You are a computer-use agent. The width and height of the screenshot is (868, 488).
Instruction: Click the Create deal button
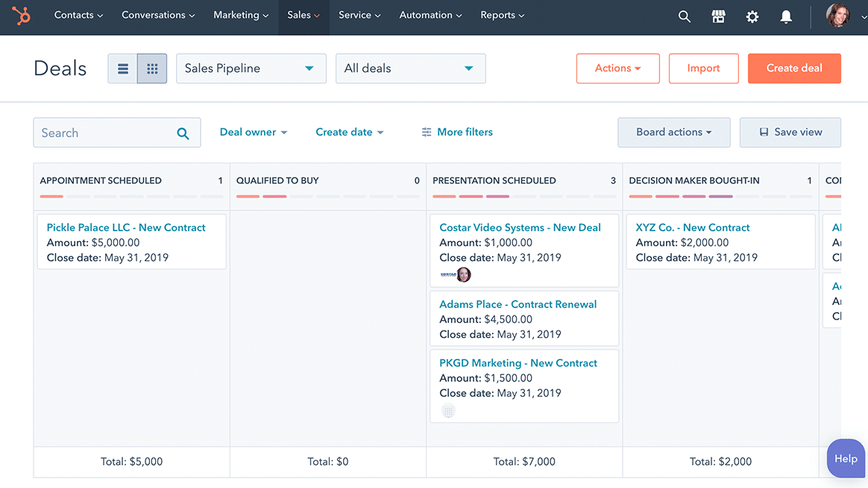(x=794, y=69)
